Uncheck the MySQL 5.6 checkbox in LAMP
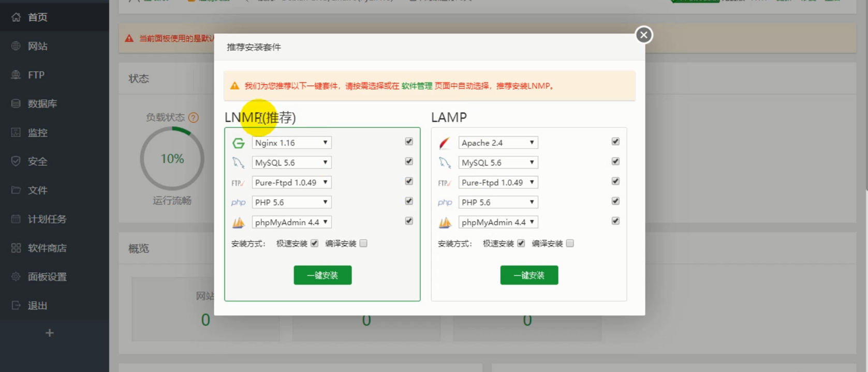 click(615, 161)
